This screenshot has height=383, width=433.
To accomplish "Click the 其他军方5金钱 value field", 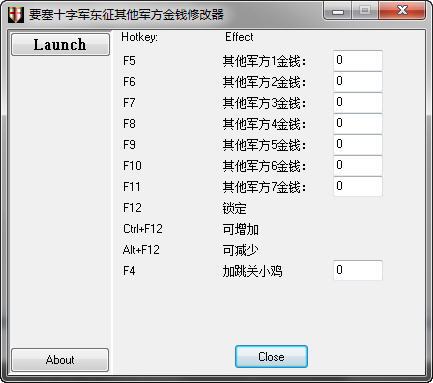I will (x=358, y=145).
